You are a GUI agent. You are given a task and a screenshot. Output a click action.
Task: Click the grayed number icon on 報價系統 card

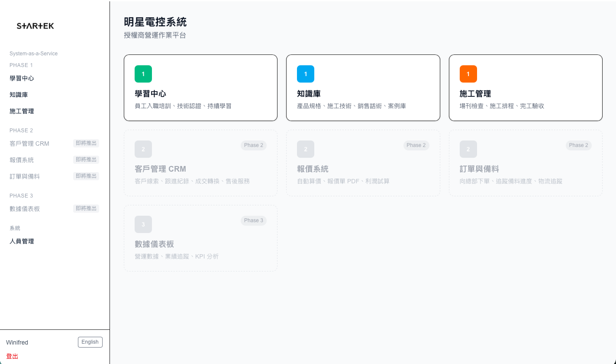pyautogui.click(x=306, y=149)
